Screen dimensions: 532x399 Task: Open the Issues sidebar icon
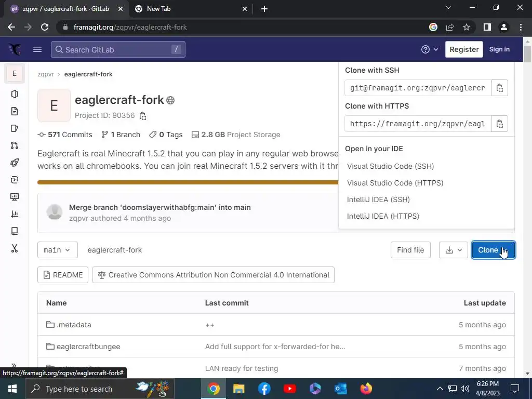(x=15, y=128)
